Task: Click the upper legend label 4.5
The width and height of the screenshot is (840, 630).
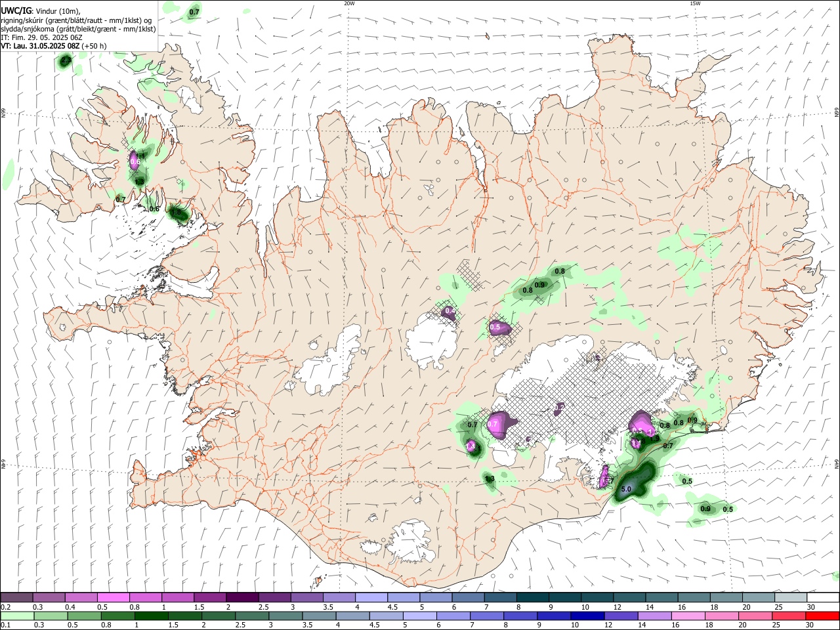Action: [392, 607]
